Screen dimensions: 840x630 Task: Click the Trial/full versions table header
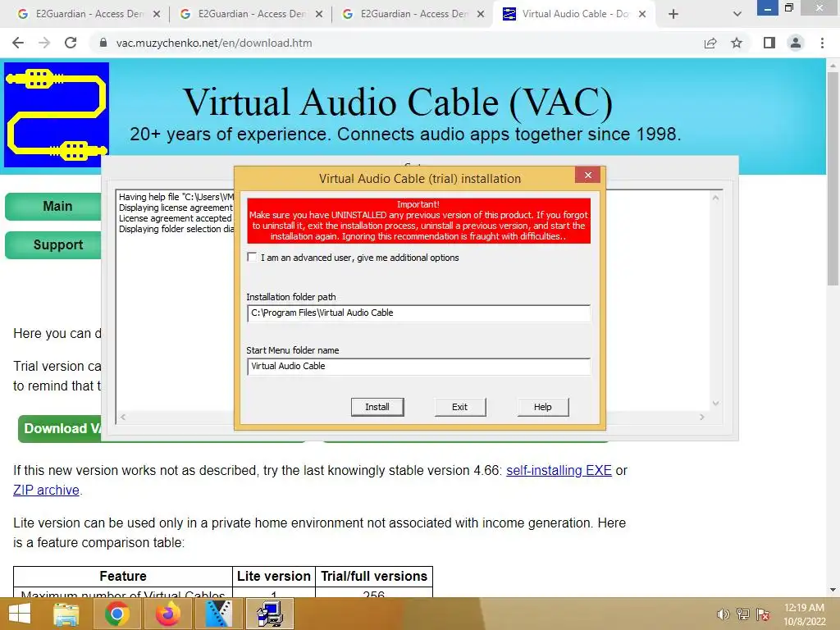point(374,577)
